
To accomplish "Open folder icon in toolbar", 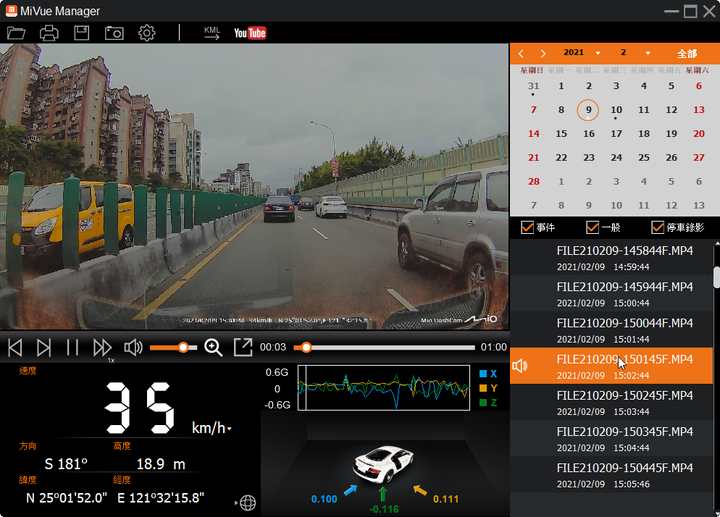I will [x=16, y=33].
